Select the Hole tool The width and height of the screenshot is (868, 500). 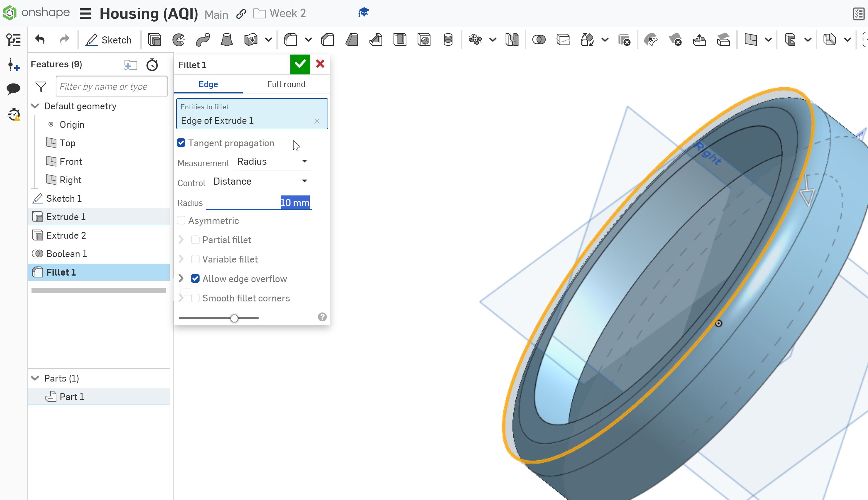point(424,39)
